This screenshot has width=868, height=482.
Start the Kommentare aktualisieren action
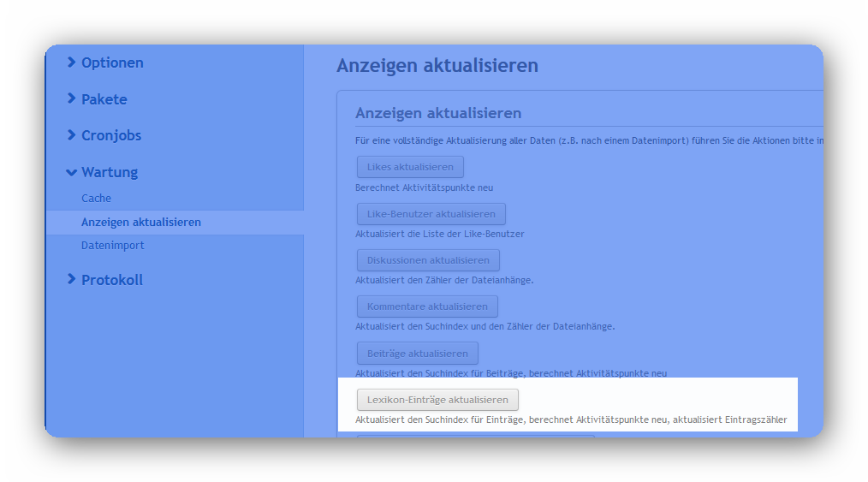(x=427, y=306)
